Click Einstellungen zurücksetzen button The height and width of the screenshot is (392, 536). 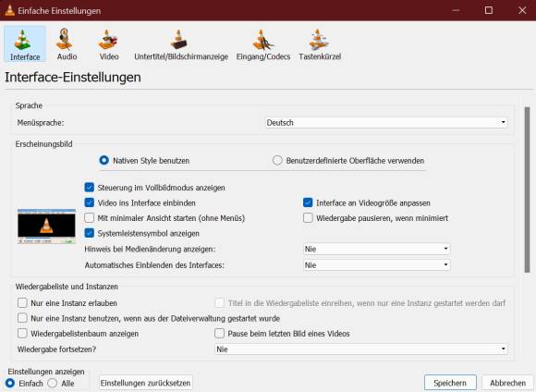[x=146, y=383]
